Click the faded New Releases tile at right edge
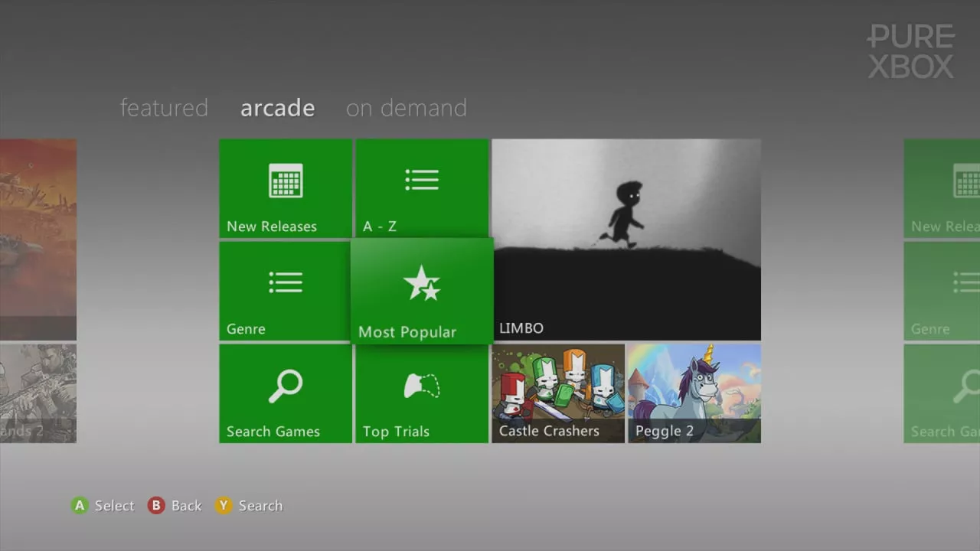The height and width of the screenshot is (551, 980). 942,188
